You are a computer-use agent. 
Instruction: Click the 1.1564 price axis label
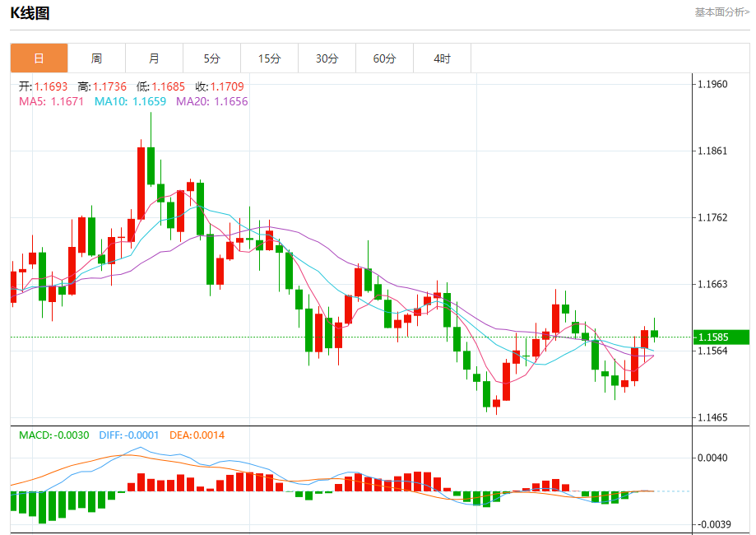(x=712, y=351)
